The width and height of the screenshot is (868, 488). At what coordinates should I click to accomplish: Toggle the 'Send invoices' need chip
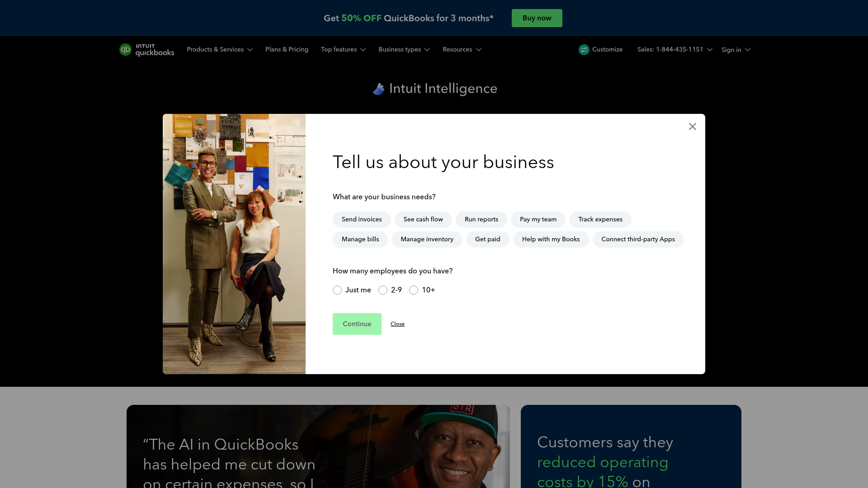362,220
